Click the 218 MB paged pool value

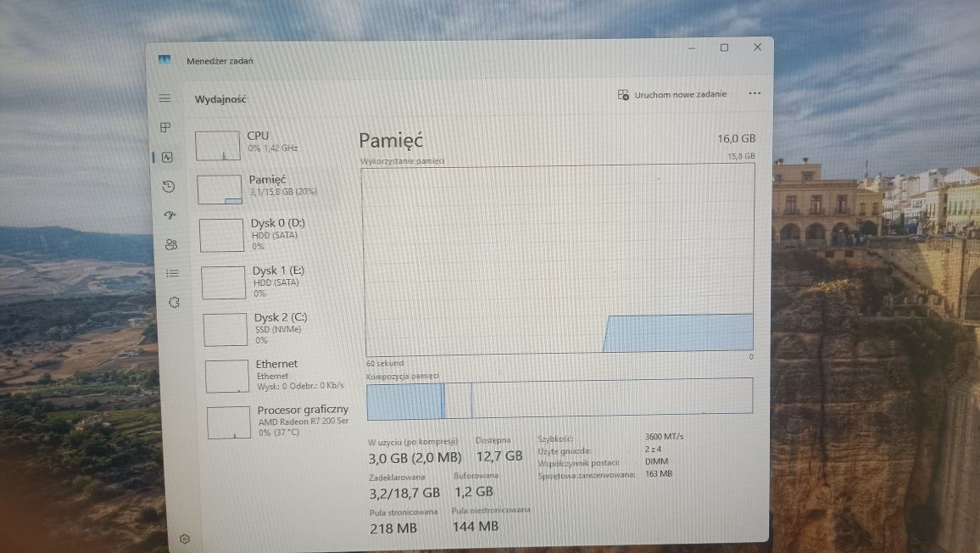click(x=393, y=528)
